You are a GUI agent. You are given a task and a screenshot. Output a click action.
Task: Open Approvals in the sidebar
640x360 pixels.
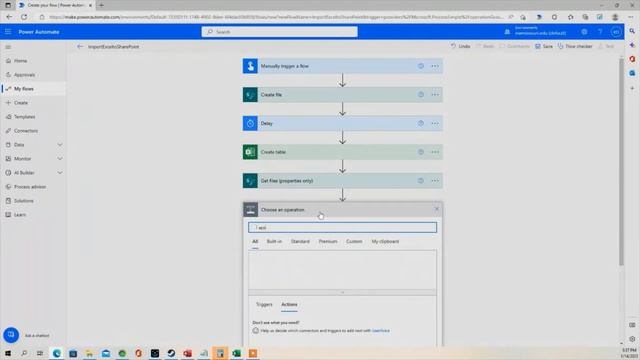[x=24, y=75]
